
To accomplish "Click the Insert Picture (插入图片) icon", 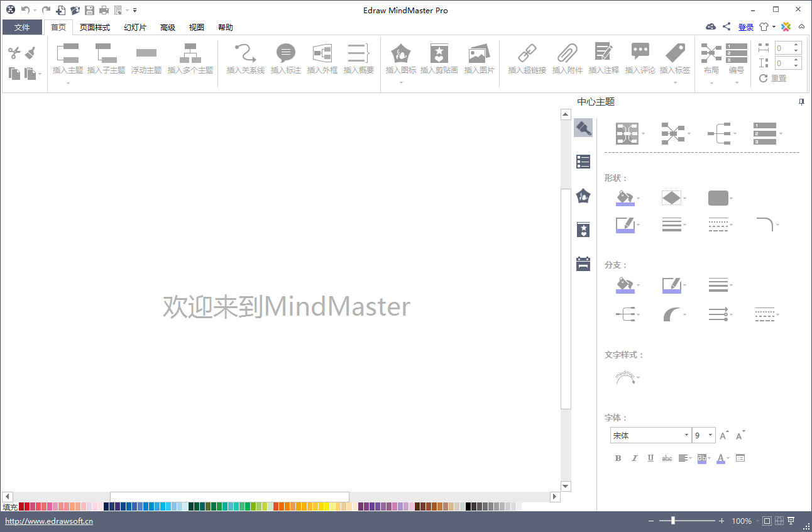I will (x=479, y=53).
